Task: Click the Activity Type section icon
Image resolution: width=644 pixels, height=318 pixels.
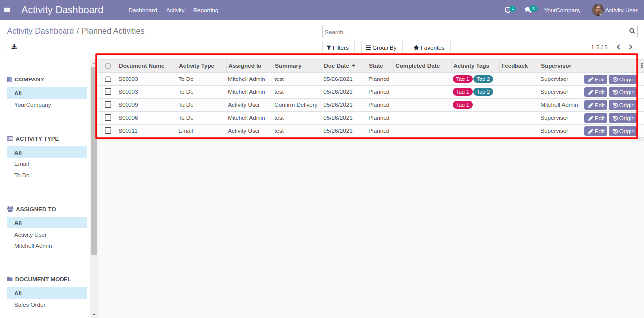Action: coord(10,139)
